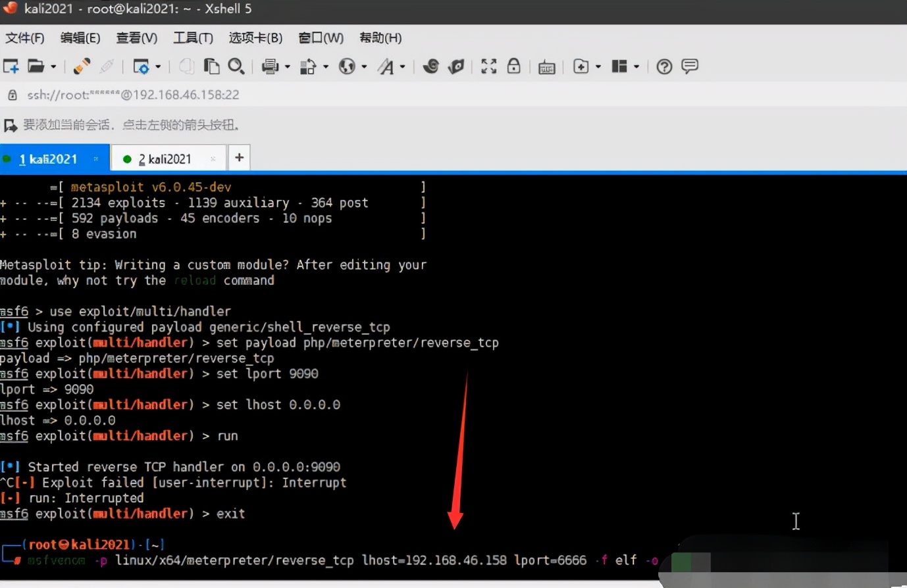Click the Open session folder icon
The image size is (907, 588).
coord(36,66)
